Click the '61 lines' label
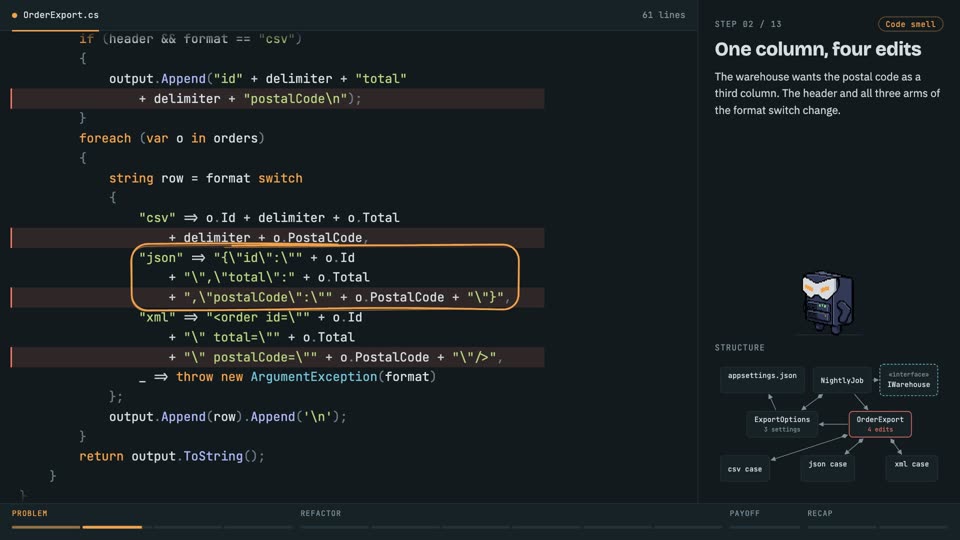Screen dimensions: 960x540 pyautogui.click(x=664, y=15)
